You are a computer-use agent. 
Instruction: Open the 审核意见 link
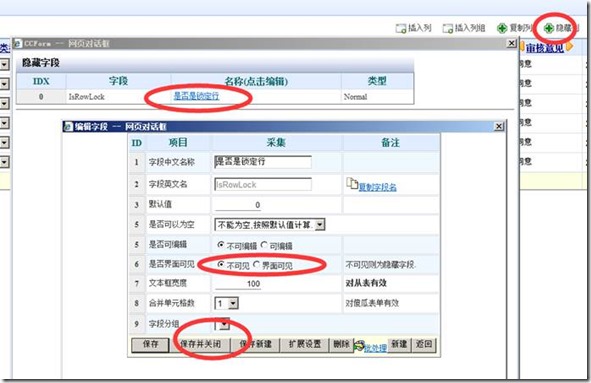(545, 48)
